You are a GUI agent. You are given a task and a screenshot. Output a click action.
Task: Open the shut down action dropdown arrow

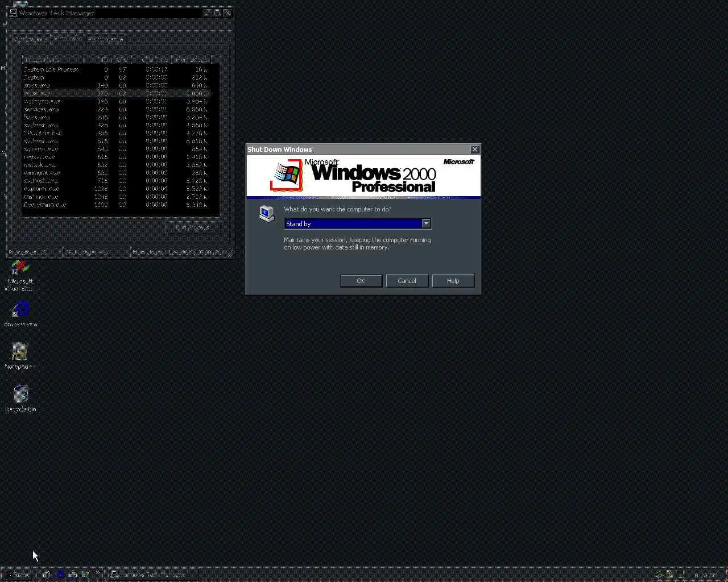(x=426, y=224)
